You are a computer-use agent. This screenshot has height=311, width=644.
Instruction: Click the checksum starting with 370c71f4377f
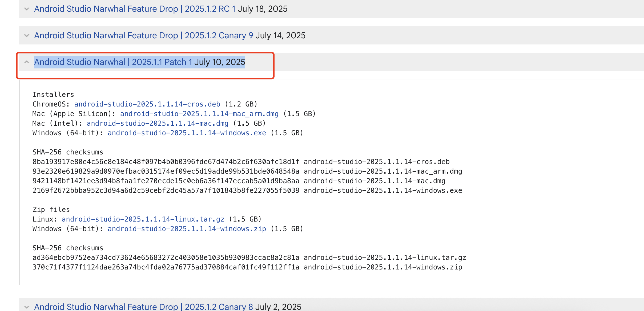[x=166, y=267]
